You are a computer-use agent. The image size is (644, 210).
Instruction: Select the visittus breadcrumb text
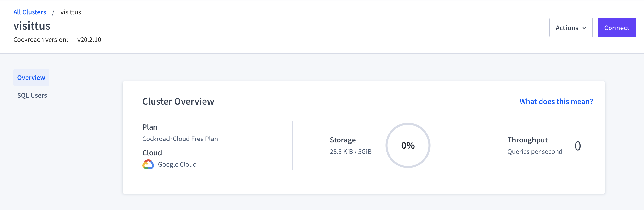click(71, 12)
